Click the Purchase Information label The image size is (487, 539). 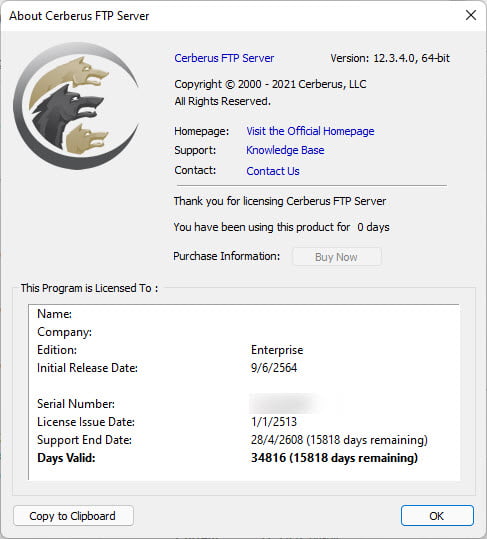tap(226, 256)
